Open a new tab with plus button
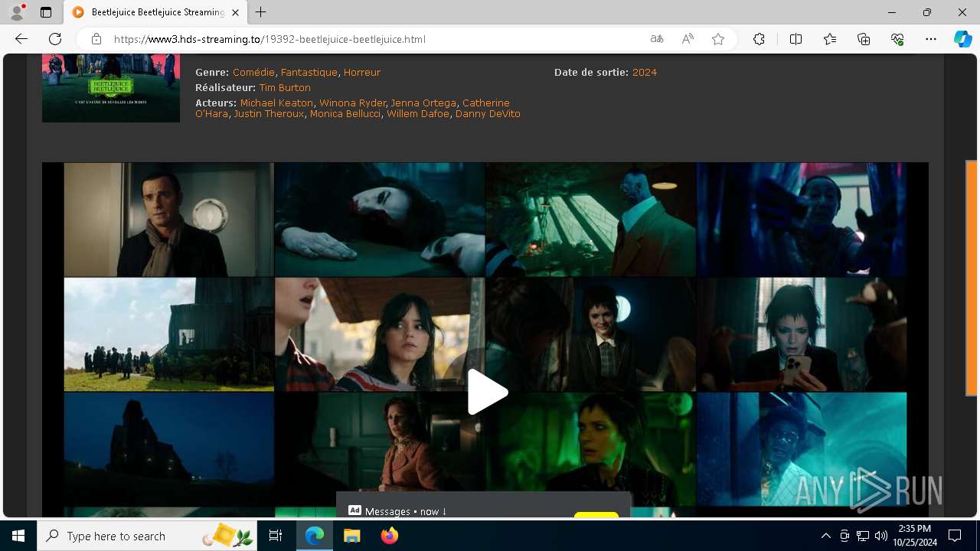The image size is (980, 551). [261, 12]
